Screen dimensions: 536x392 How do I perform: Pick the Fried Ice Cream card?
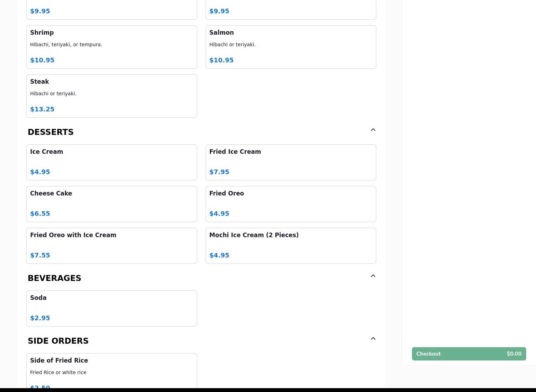click(x=291, y=162)
